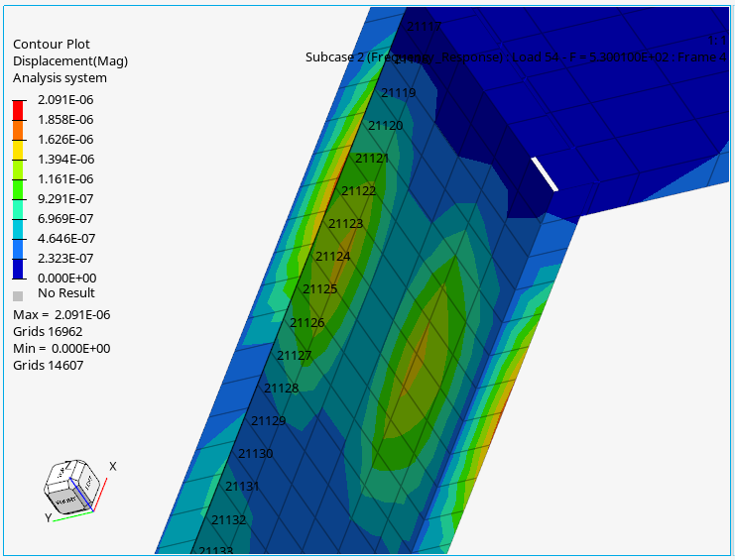Click the Displacement(Mag) legend label
Image resolution: width=735 pixels, height=560 pixels.
(70, 61)
